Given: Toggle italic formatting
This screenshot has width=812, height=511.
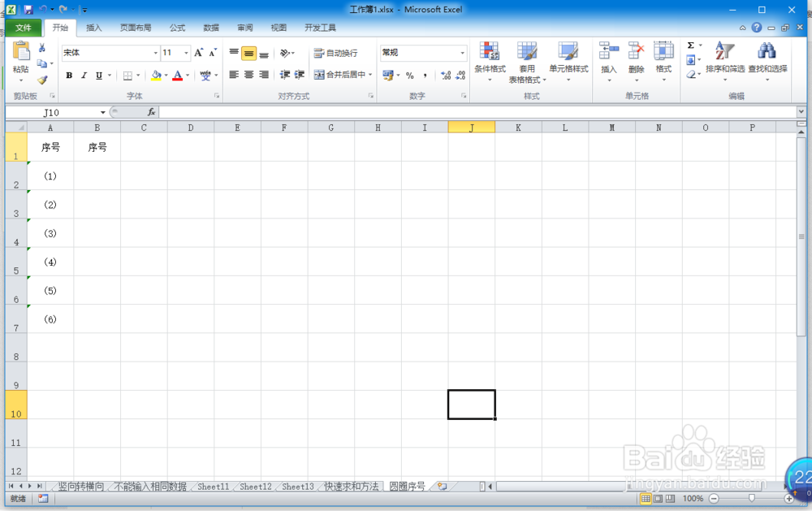Looking at the screenshot, I should point(83,75).
